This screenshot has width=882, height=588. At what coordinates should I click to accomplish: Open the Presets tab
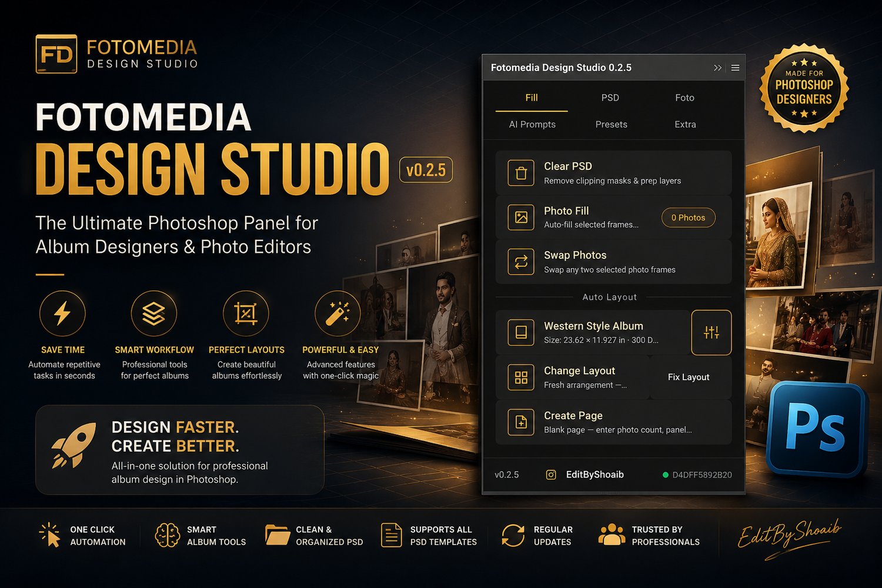coord(612,125)
